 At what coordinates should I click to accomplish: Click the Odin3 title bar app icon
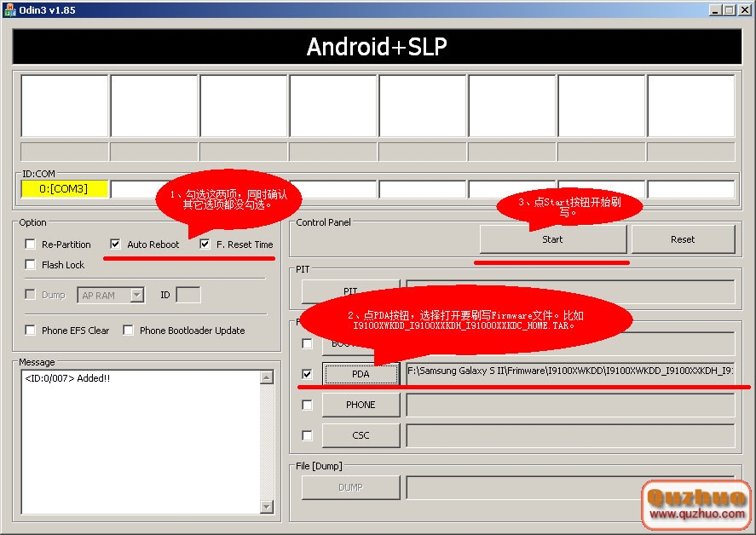[x=9, y=9]
